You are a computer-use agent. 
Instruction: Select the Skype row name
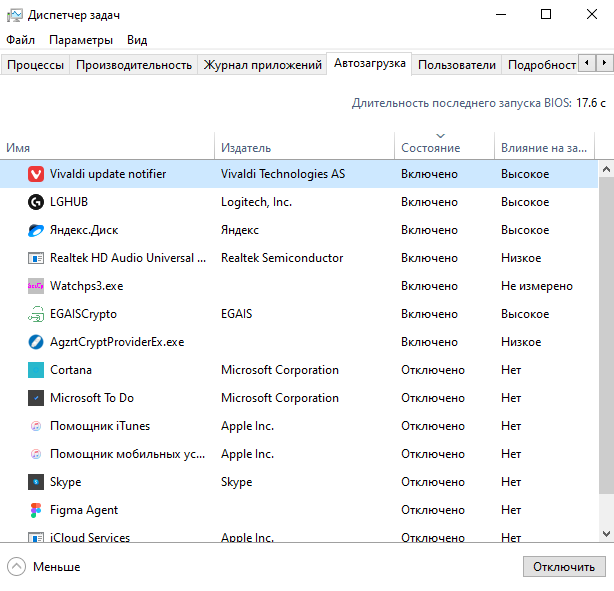pos(66,482)
